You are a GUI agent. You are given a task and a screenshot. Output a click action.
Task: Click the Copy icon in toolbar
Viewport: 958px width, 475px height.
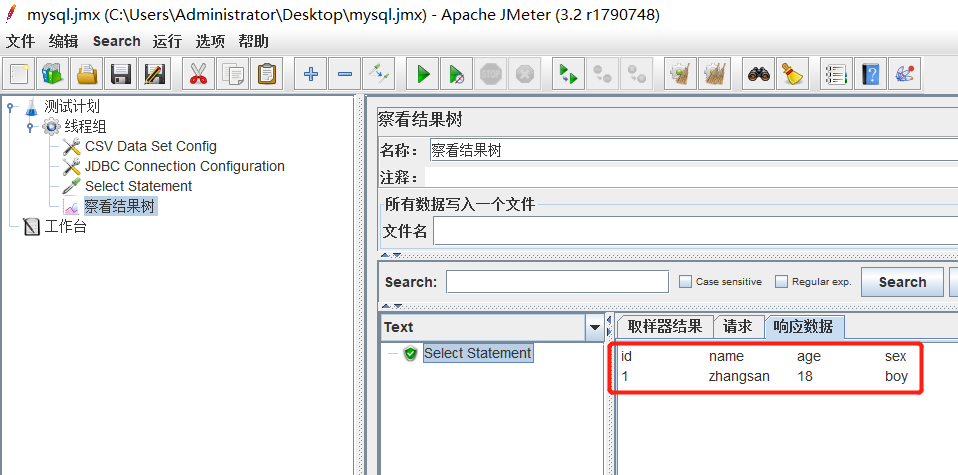[232, 75]
